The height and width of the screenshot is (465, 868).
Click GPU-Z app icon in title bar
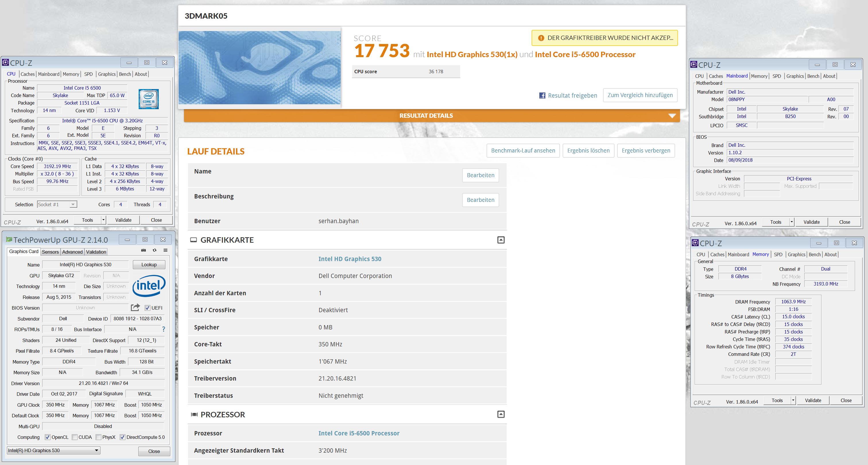coord(9,240)
